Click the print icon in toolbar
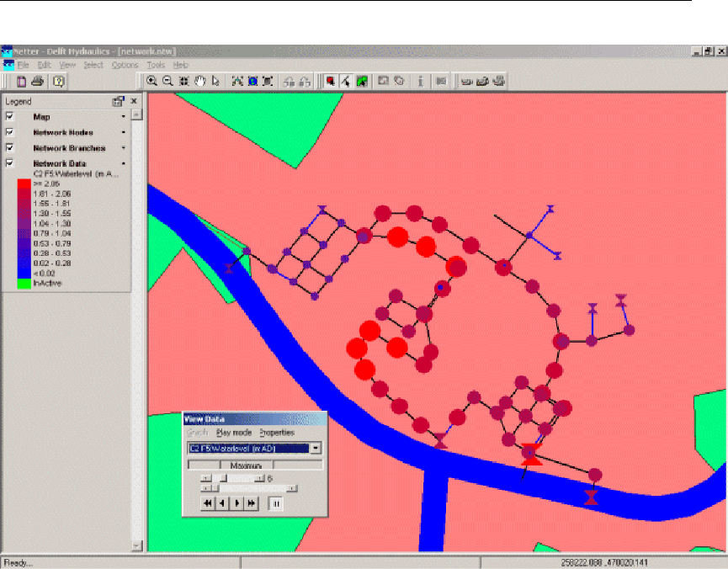728x569 pixels. (37, 81)
